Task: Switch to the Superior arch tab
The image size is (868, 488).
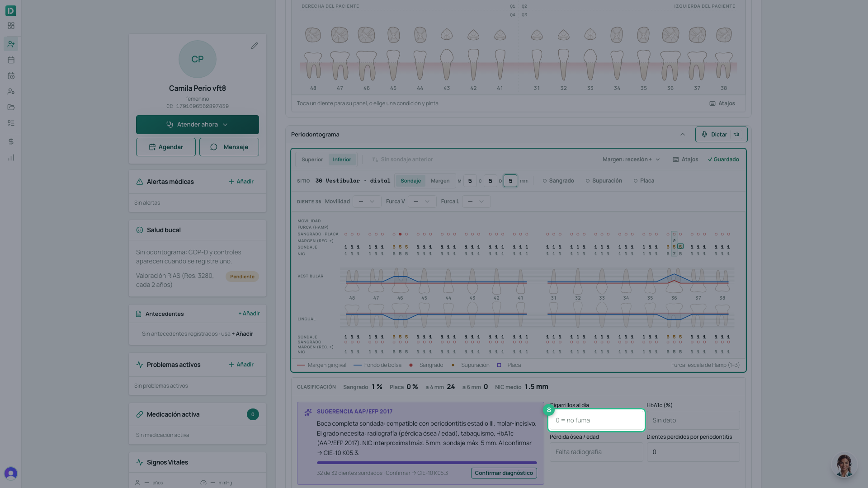Action: click(x=312, y=160)
